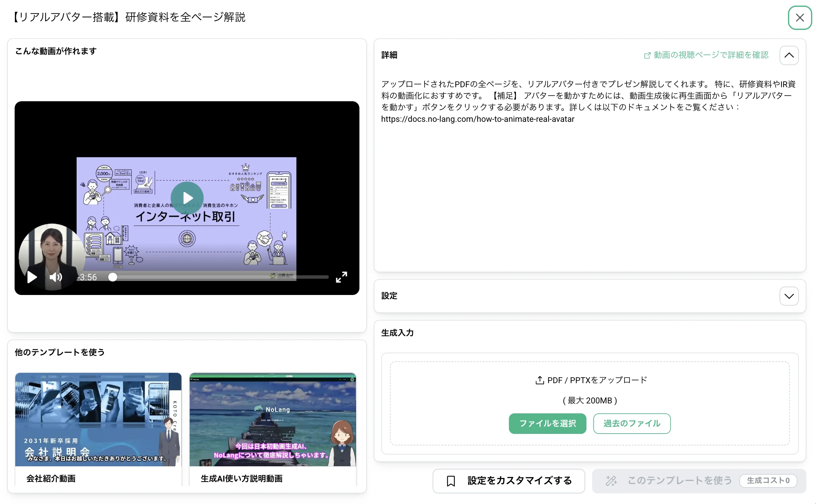Open the 会社紹介動画 template thumbnail

(x=98, y=419)
